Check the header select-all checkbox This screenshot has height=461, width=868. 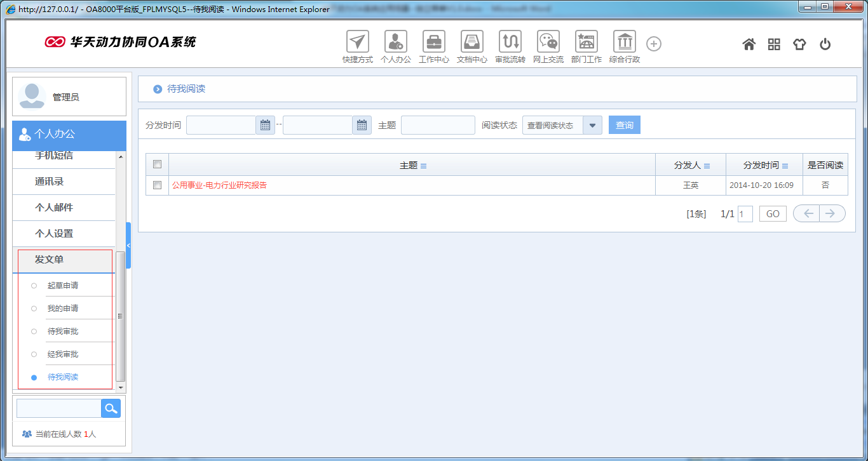pos(157,164)
